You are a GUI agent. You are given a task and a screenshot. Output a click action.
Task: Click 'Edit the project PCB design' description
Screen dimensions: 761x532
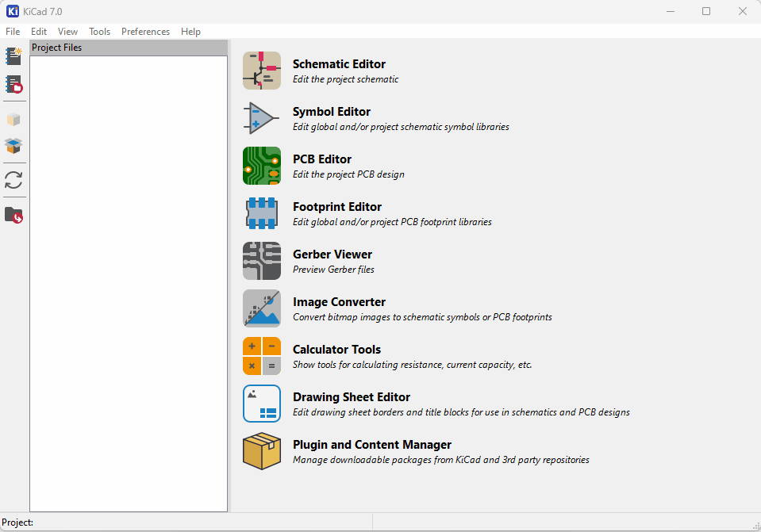click(x=348, y=174)
